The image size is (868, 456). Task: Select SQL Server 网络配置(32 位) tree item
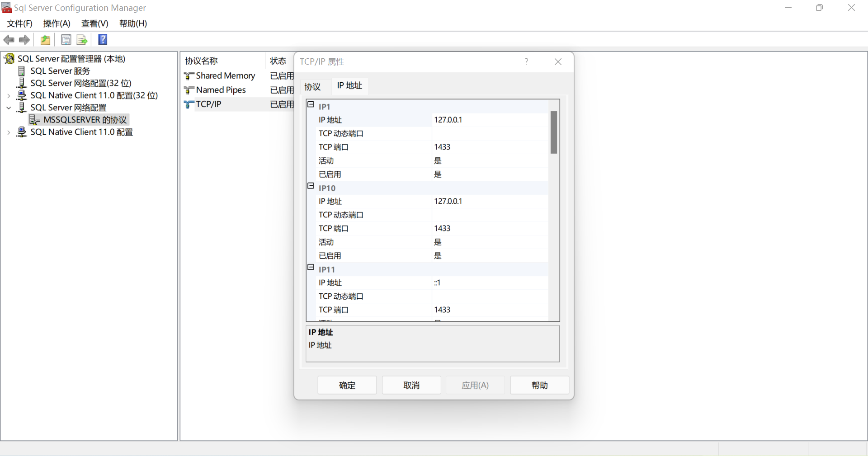81,83
